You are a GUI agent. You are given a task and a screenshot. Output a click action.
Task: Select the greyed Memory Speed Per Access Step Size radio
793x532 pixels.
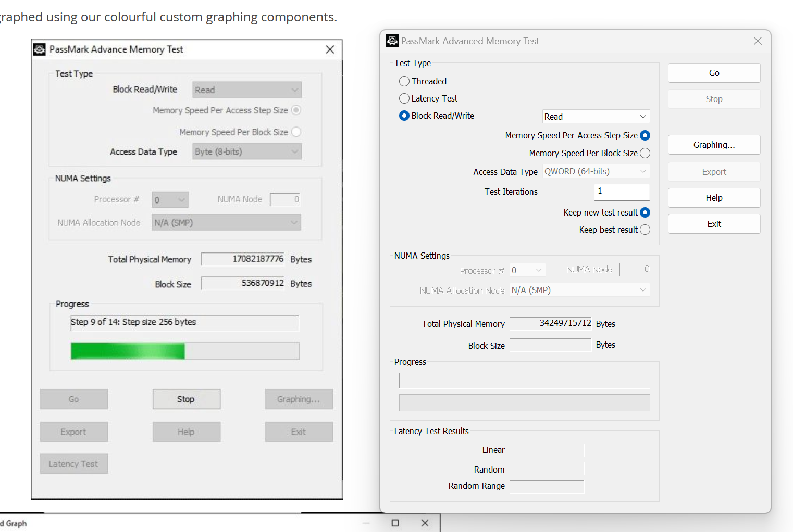tap(296, 110)
